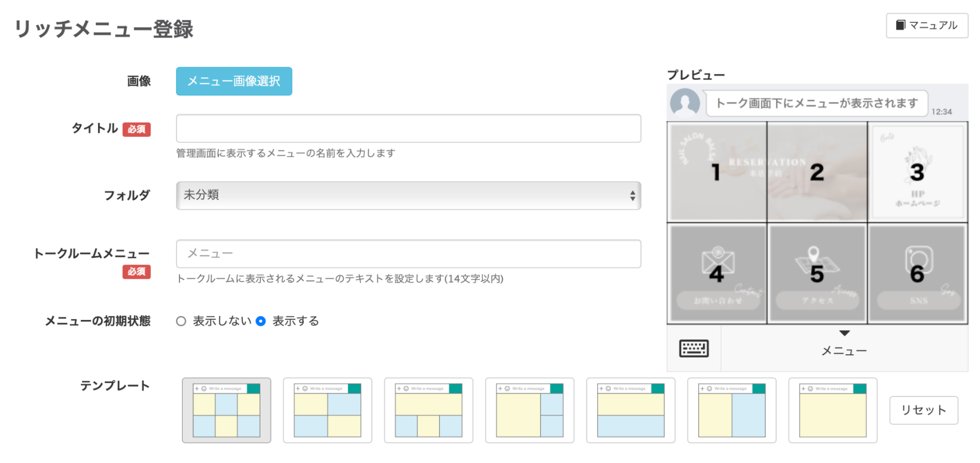Click the リセット button
The width and height of the screenshot is (980, 463).
point(923,410)
